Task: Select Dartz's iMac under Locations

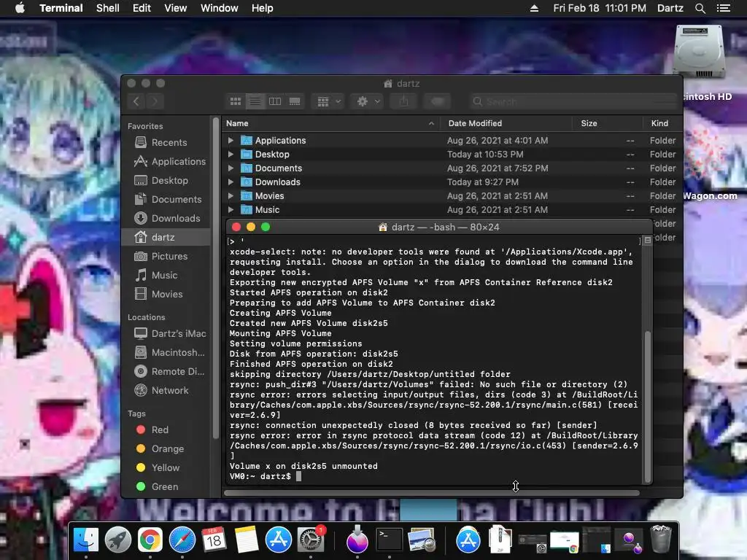Action: tap(166, 333)
